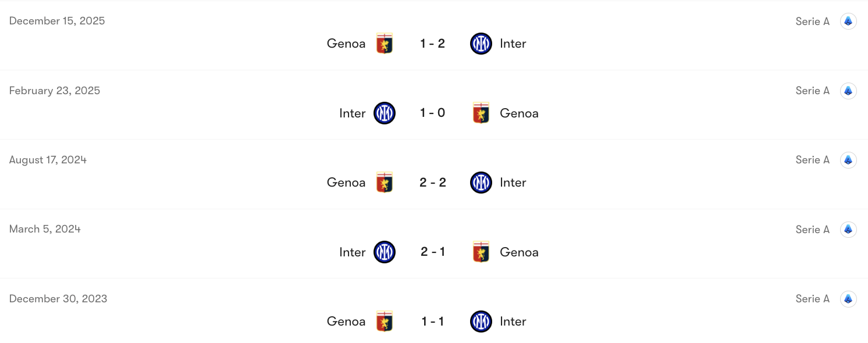
Task: Click the Inter logo in the February 23 match
Action: click(385, 113)
